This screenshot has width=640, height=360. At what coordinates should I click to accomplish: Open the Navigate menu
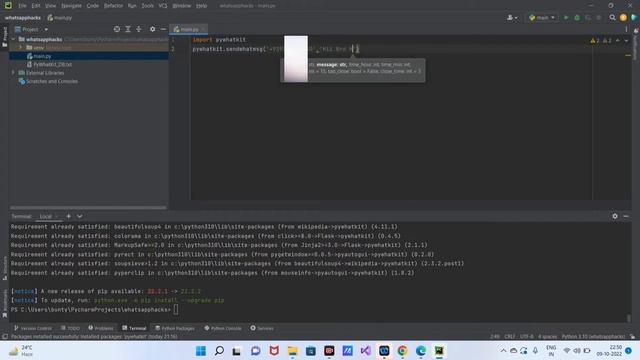[x=71, y=6]
